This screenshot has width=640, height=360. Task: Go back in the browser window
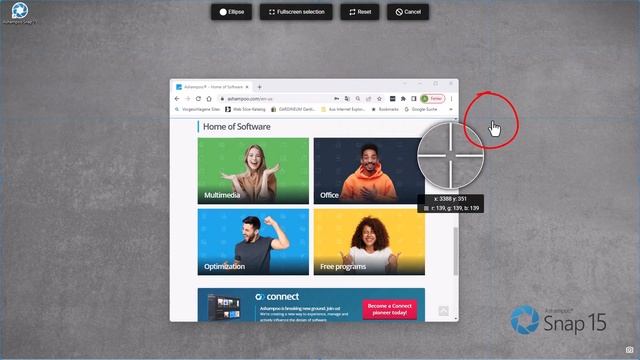pos(177,99)
